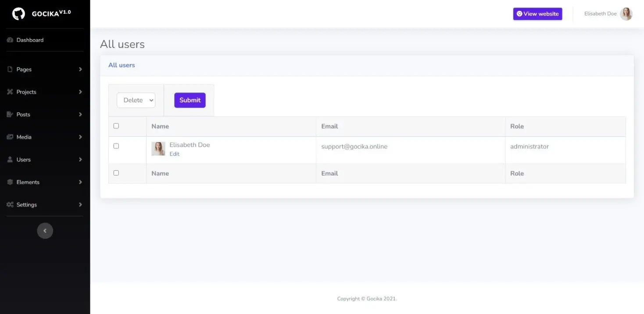This screenshot has height=314, width=644.
Task: Open Dashboard via its gauge icon
Action: 10,40
